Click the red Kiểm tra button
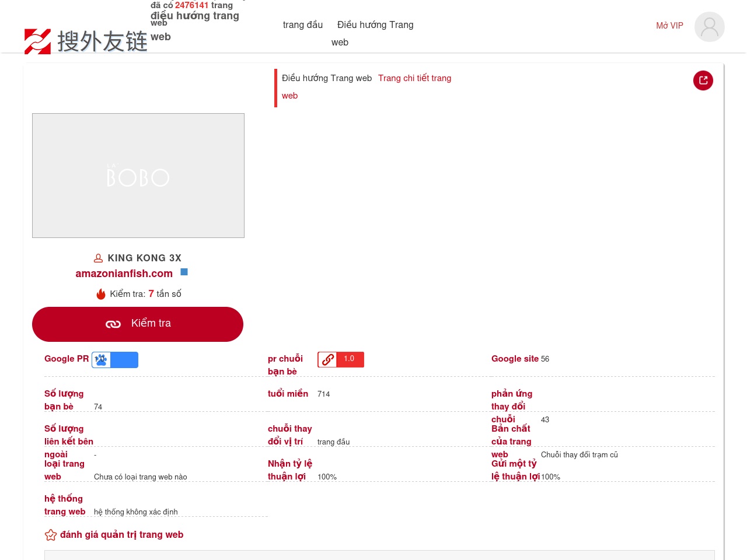Image resolution: width=747 pixels, height=560 pixels. point(138,324)
